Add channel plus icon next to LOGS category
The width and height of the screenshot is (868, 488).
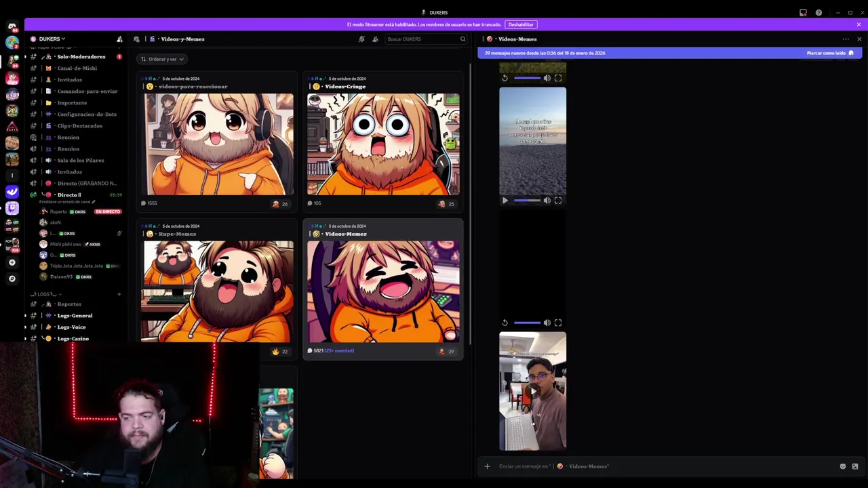click(119, 294)
